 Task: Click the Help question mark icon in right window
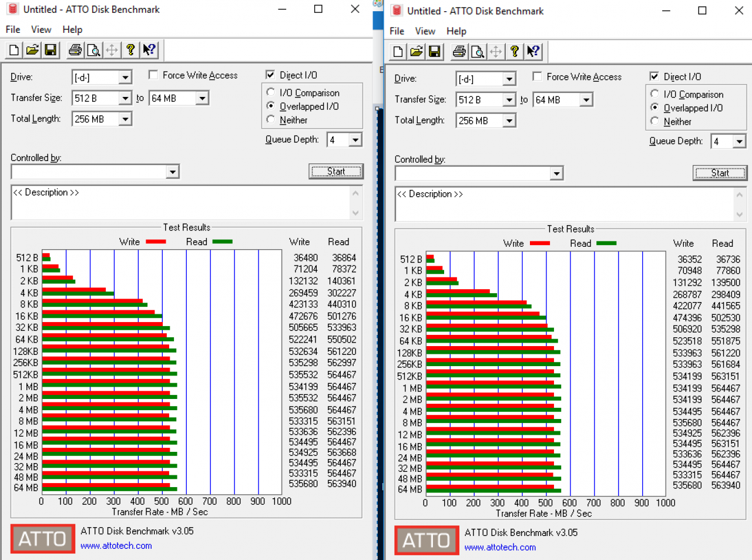(x=515, y=52)
